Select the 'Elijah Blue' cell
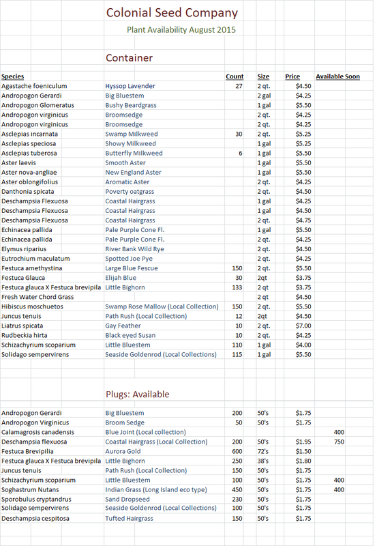 pos(121,278)
